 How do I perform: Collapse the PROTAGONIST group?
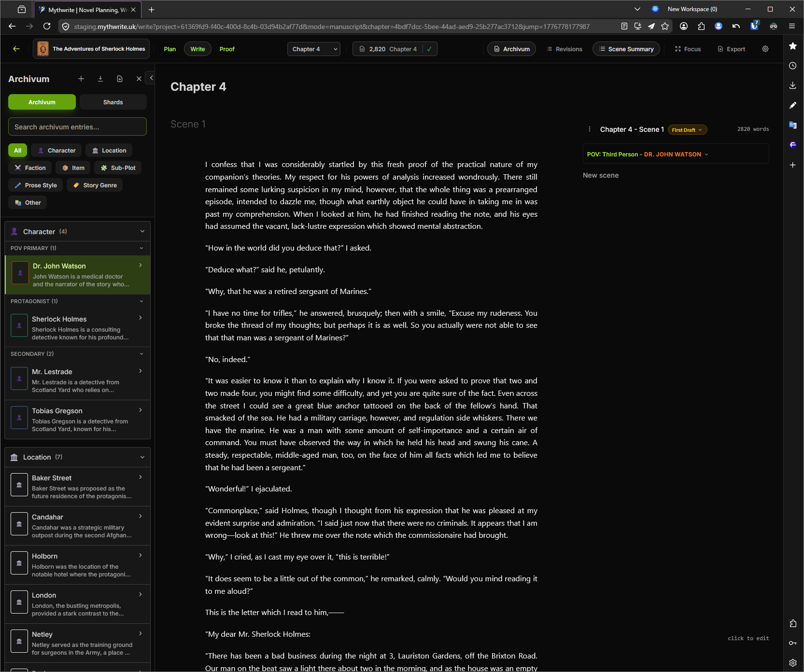coord(141,301)
